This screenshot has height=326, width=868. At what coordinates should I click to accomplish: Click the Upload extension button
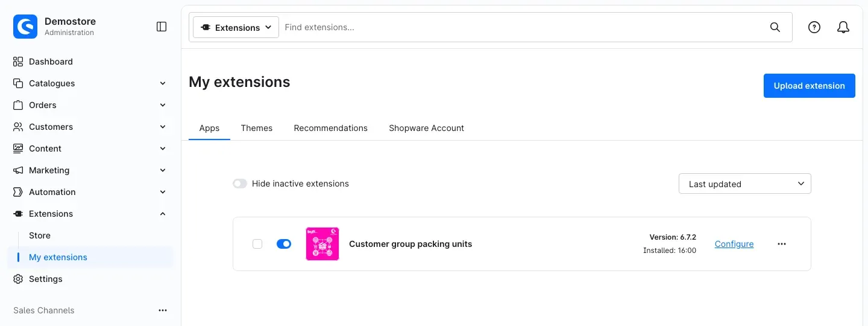pyautogui.click(x=809, y=86)
